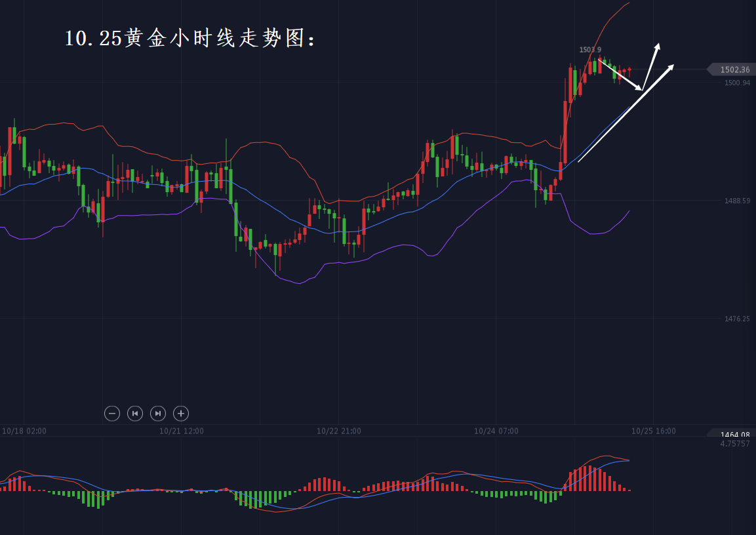Click the chart title 10.25黄金小时线走势图
Image resolution: width=756 pixels, height=535 pixels.
click(190, 39)
